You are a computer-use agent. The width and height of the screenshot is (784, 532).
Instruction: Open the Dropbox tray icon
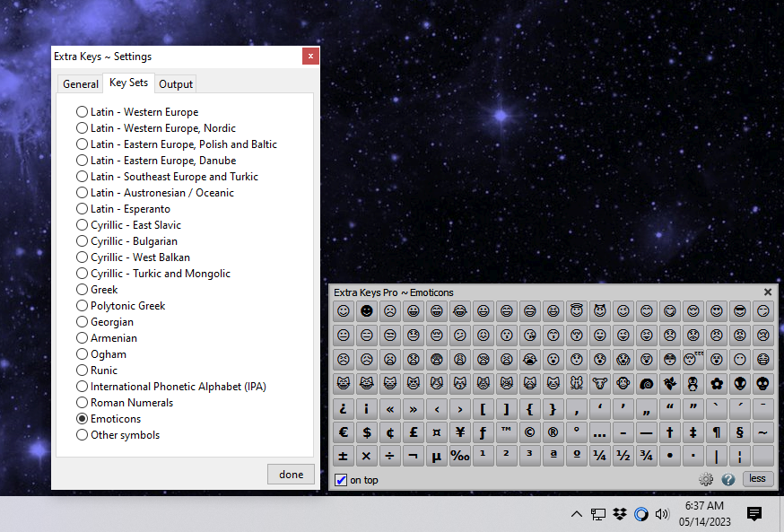620,513
